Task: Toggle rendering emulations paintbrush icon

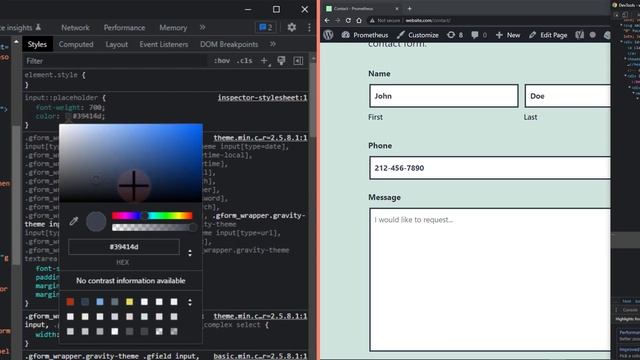Action: [281, 61]
